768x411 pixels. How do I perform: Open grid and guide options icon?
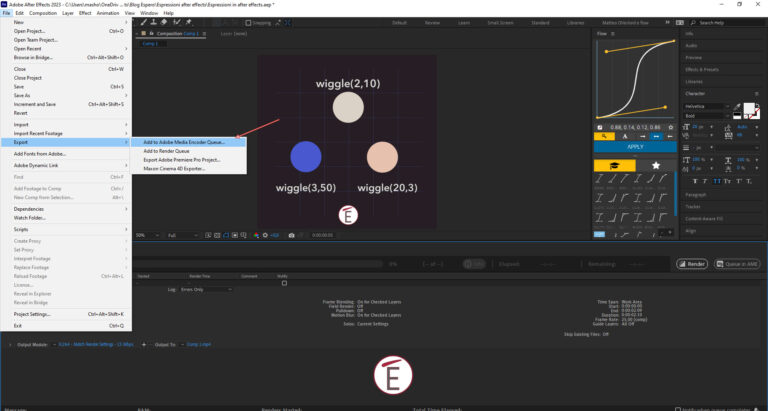[243, 236]
